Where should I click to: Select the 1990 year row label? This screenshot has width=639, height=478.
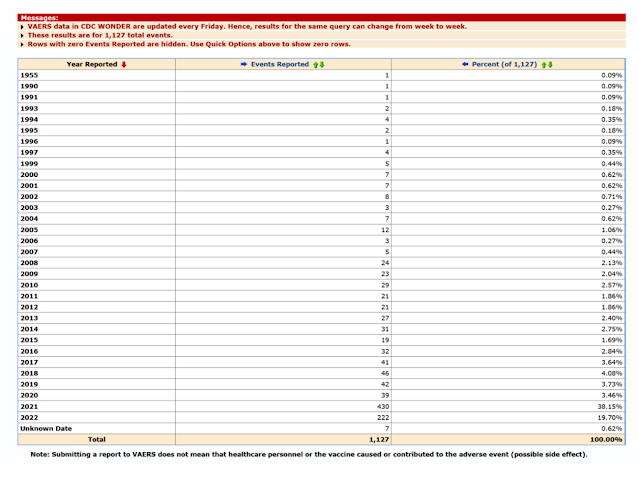[29, 86]
